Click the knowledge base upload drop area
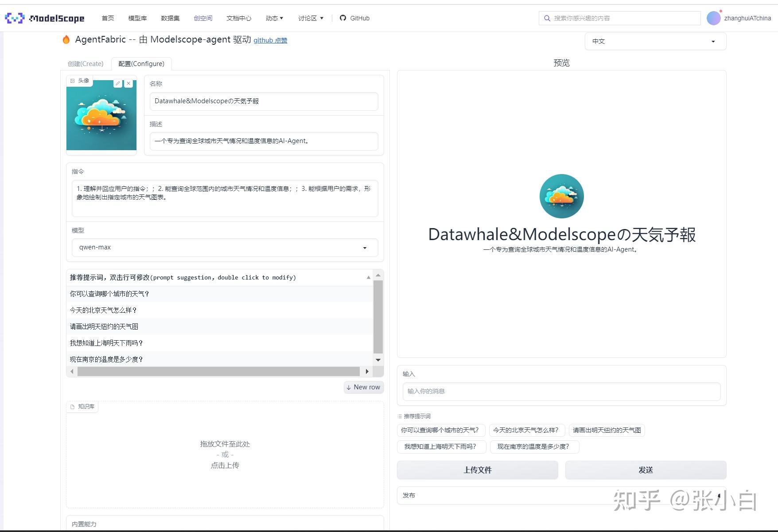The height and width of the screenshot is (532, 778). [225, 454]
